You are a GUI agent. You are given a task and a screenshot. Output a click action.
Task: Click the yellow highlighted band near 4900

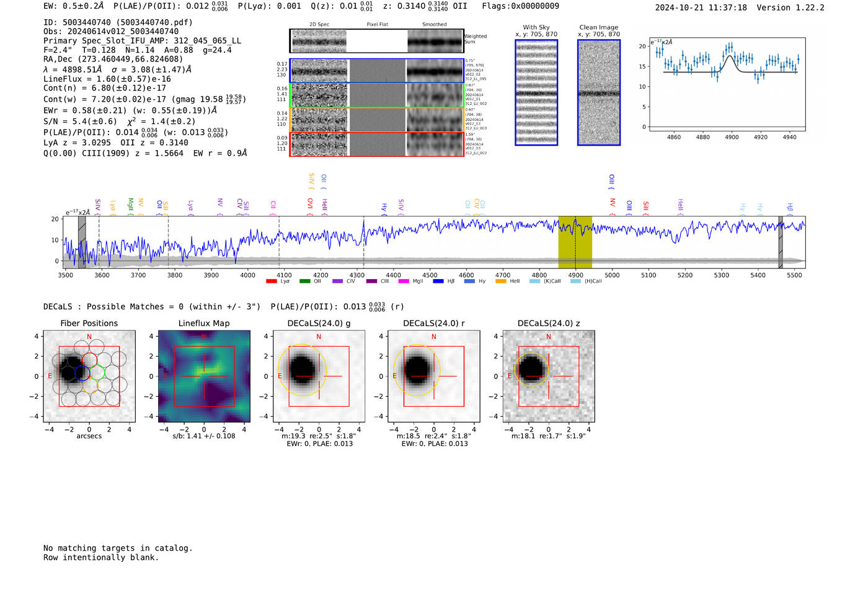click(x=575, y=242)
